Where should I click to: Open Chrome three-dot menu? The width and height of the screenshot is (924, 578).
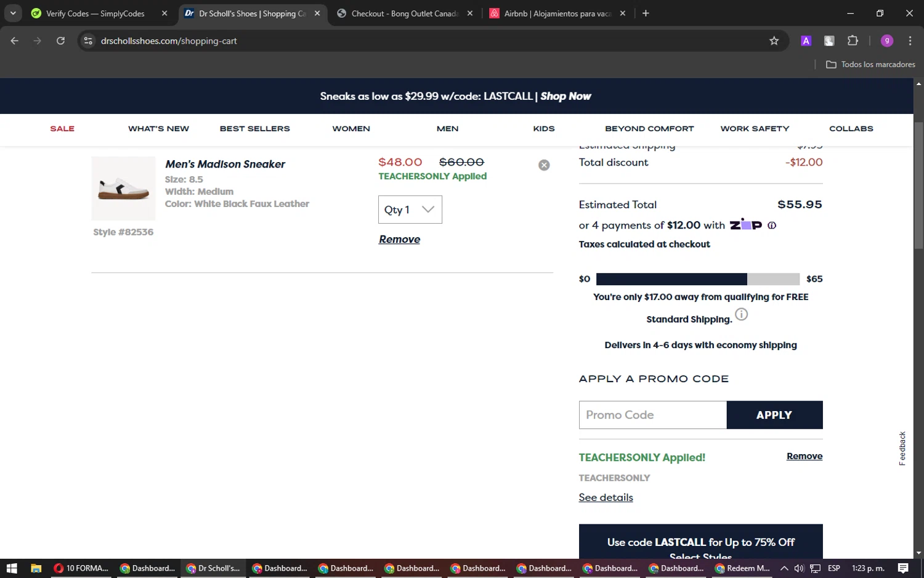click(910, 41)
